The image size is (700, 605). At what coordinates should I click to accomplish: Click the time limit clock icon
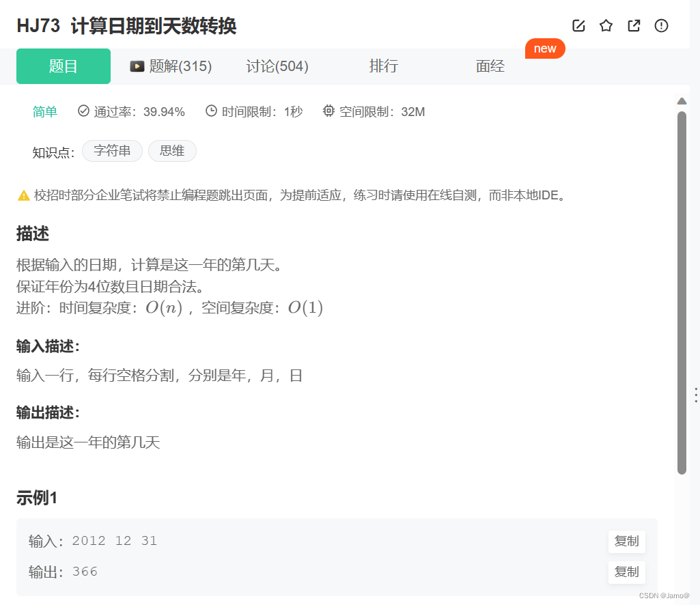(x=211, y=111)
